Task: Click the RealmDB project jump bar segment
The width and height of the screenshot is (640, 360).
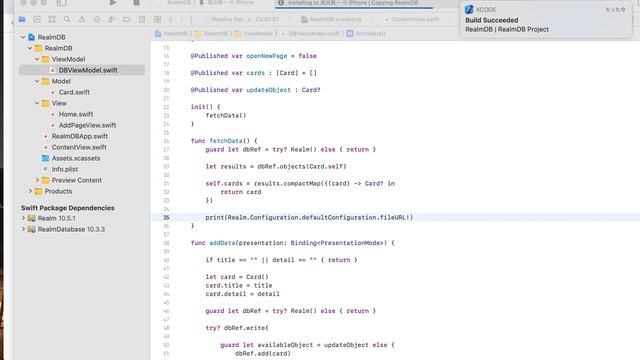Action: pos(171,33)
